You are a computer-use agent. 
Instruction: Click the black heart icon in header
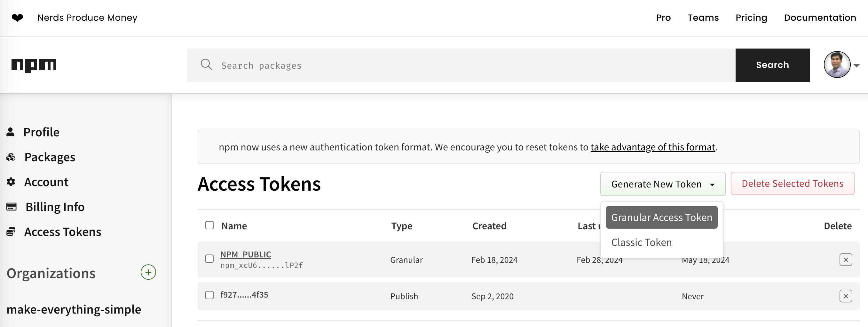pos(17,18)
